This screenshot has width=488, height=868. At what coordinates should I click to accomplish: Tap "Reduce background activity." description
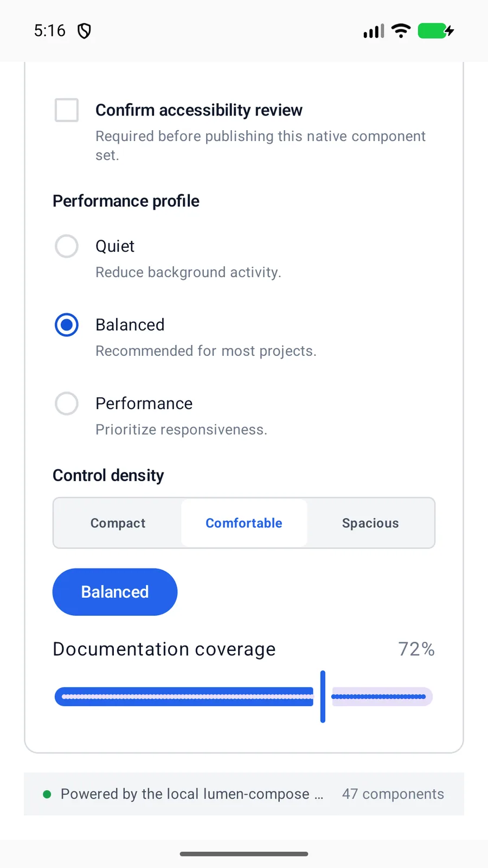[188, 272]
